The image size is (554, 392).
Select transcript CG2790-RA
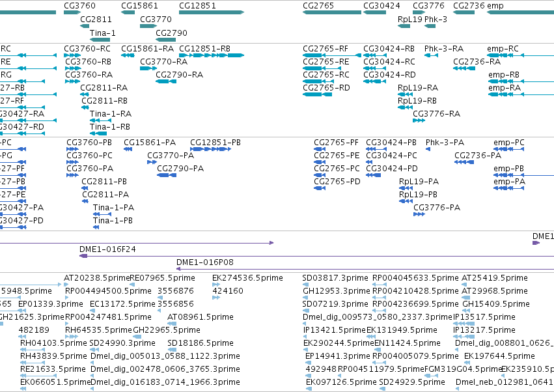point(179,75)
